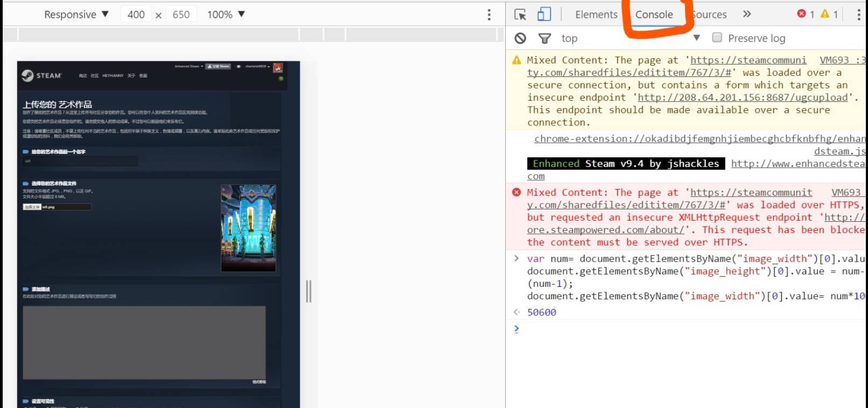Open the Enhanced Steam dropdown in the page header
Viewport: 868px width, 408px height.
tap(189, 66)
